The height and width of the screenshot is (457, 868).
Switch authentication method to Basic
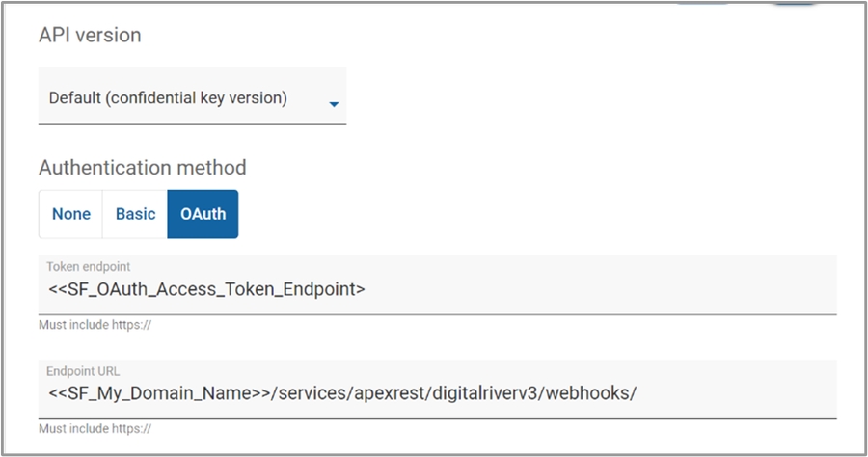135,214
